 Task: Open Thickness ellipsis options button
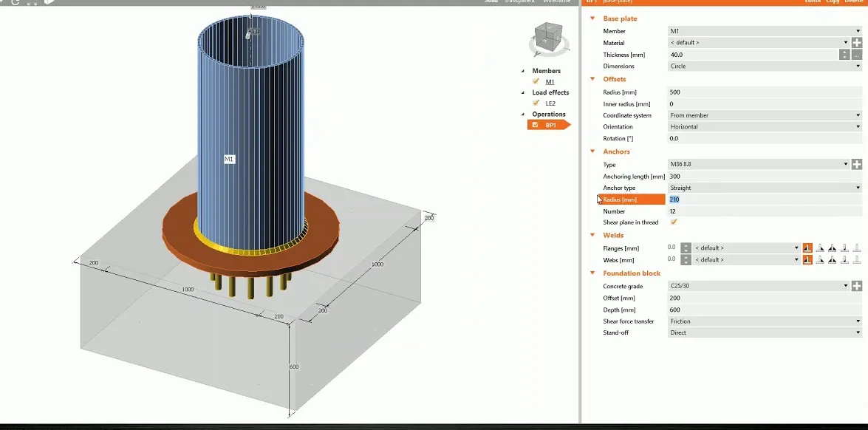tap(856, 55)
